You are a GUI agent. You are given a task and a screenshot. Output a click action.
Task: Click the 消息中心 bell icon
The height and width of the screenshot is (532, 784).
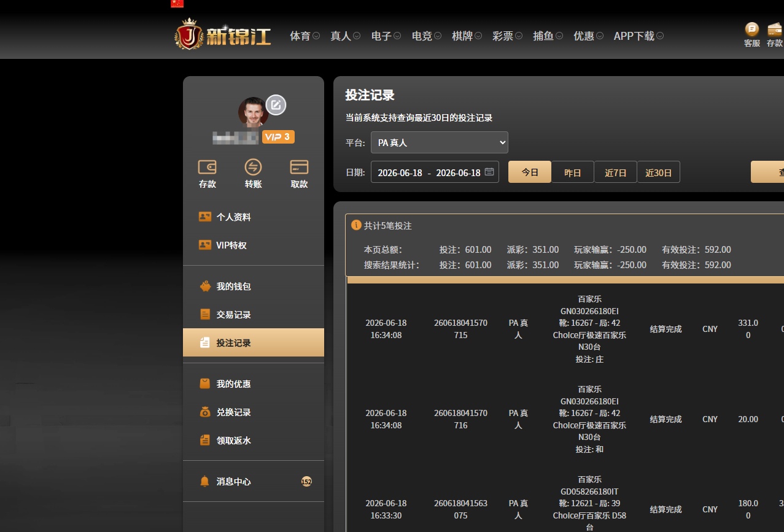click(205, 481)
